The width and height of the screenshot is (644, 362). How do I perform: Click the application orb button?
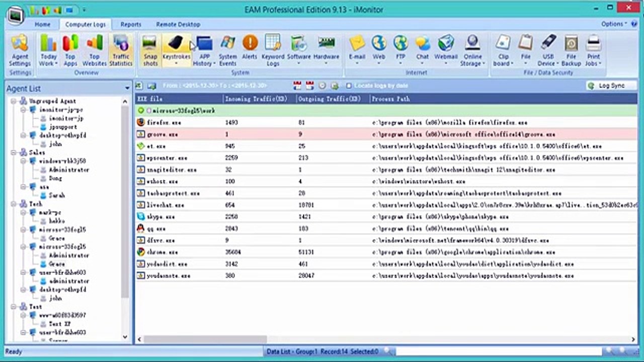[16, 15]
